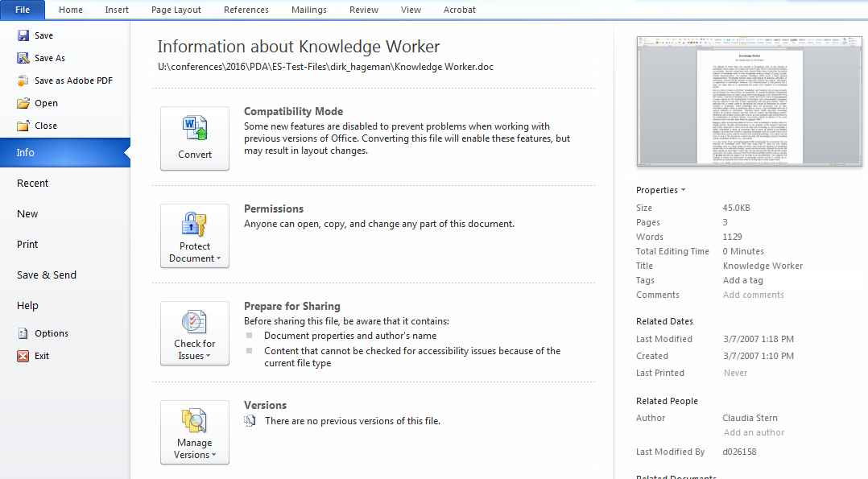This screenshot has height=479, width=868.
Task: Click the Created date 3/7/2007 1:10 PM
Action: pyautogui.click(x=758, y=356)
